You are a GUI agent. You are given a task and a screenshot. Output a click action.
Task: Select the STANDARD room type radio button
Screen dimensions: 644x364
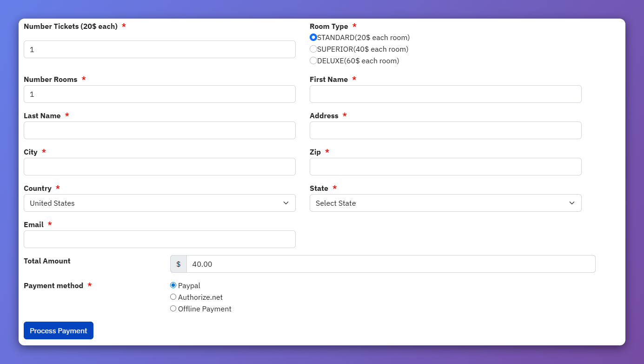pyautogui.click(x=313, y=38)
